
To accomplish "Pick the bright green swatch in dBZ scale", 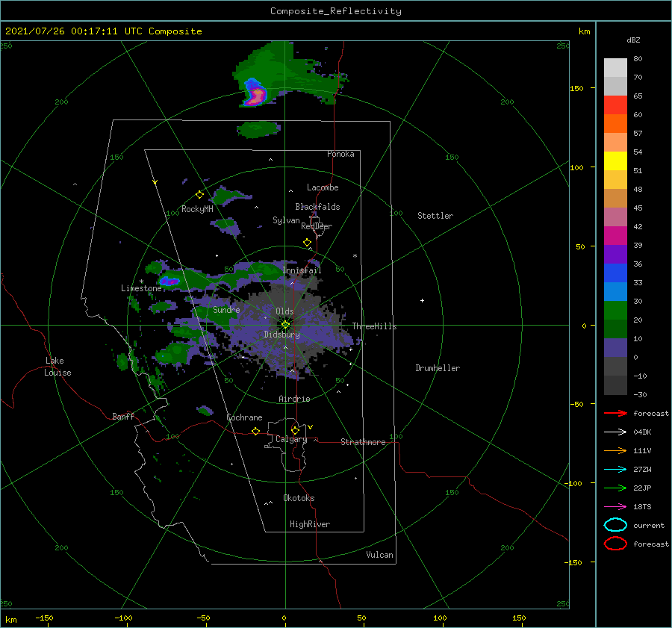I will click(615, 311).
